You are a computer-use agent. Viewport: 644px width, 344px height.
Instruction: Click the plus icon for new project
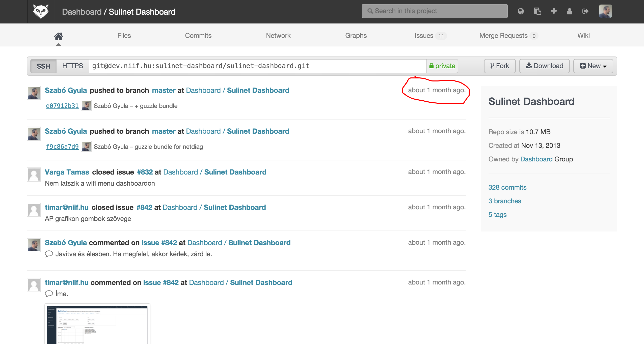tap(554, 11)
